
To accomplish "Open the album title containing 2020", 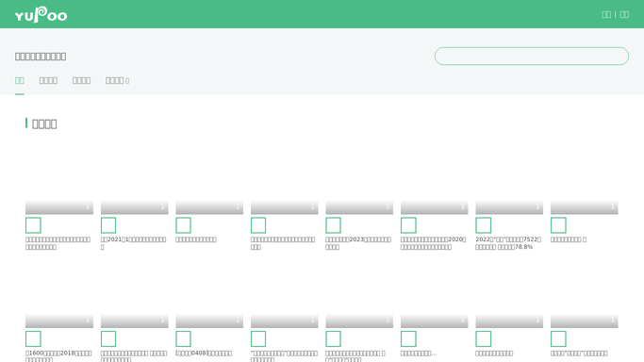I will (x=434, y=243).
